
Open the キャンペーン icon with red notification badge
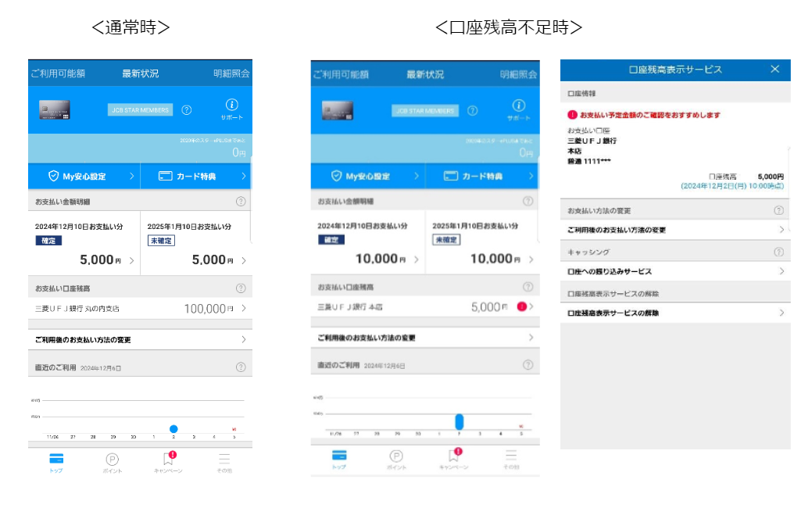tap(168, 457)
